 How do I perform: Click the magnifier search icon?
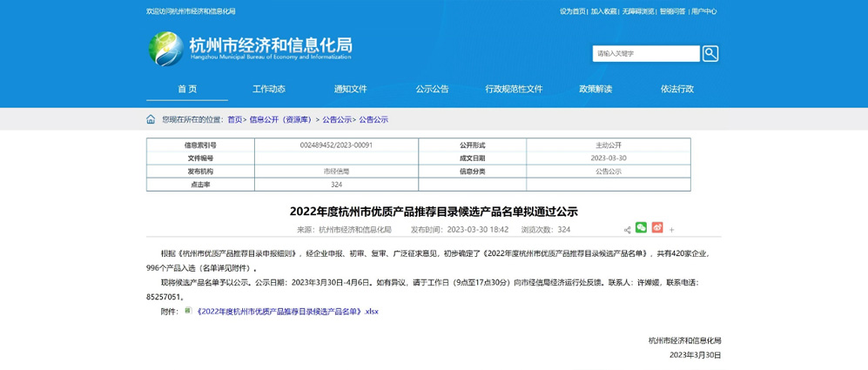click(x=710, y=54)
